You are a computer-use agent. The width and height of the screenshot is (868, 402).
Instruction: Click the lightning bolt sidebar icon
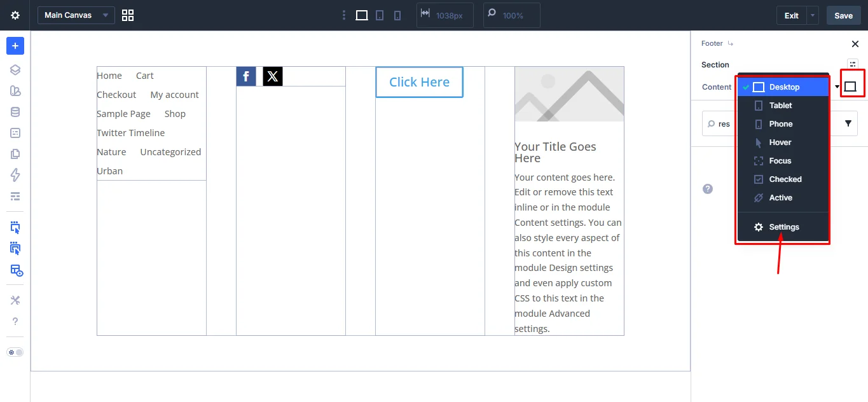tap(15, 175)
